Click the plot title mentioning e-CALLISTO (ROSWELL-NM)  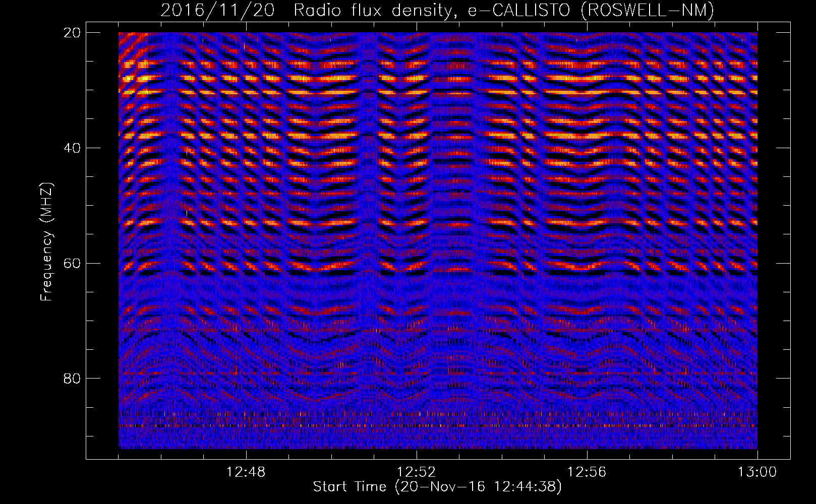[x=437, y=10]
